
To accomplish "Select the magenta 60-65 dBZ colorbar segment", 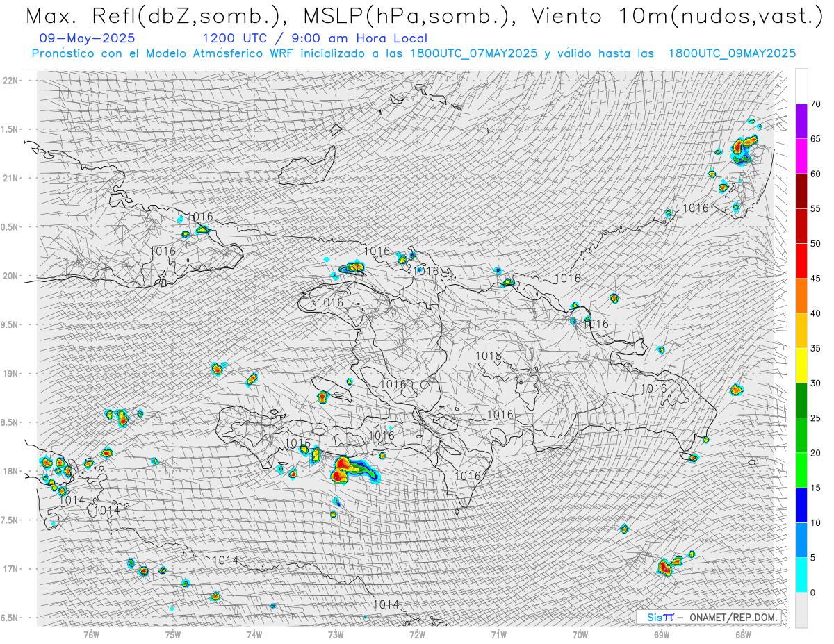I will coord(801,156).
